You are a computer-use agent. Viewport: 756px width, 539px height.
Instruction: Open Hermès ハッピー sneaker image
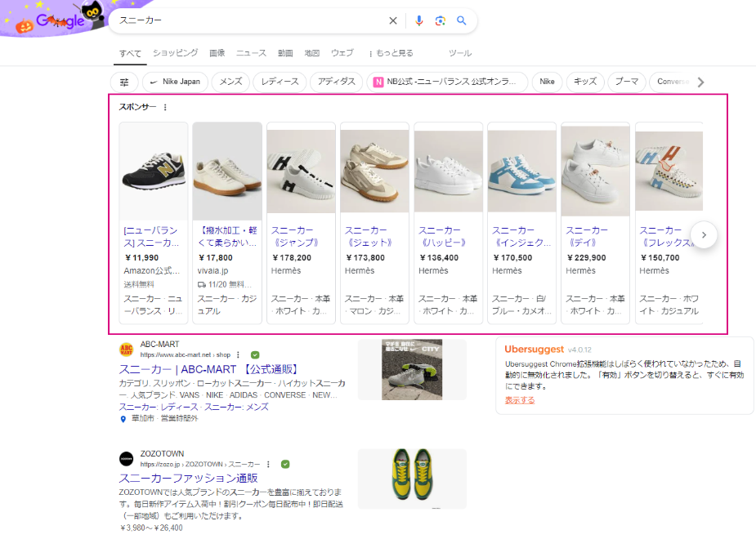(449, 171)
